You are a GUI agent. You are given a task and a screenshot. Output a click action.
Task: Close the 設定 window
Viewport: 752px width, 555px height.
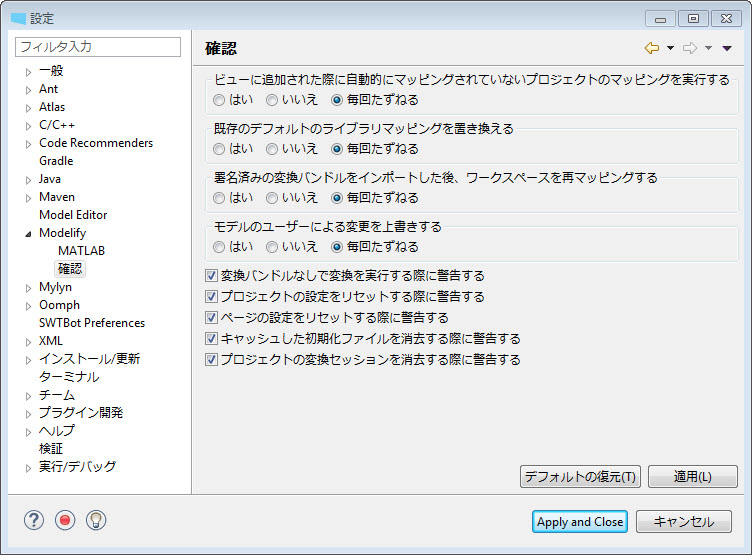(x=727, y=19)
